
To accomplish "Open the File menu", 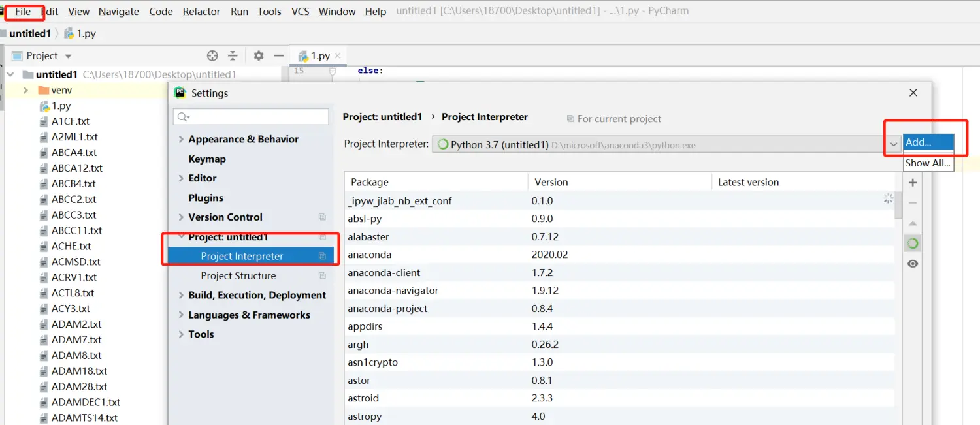I will (23, 12).
